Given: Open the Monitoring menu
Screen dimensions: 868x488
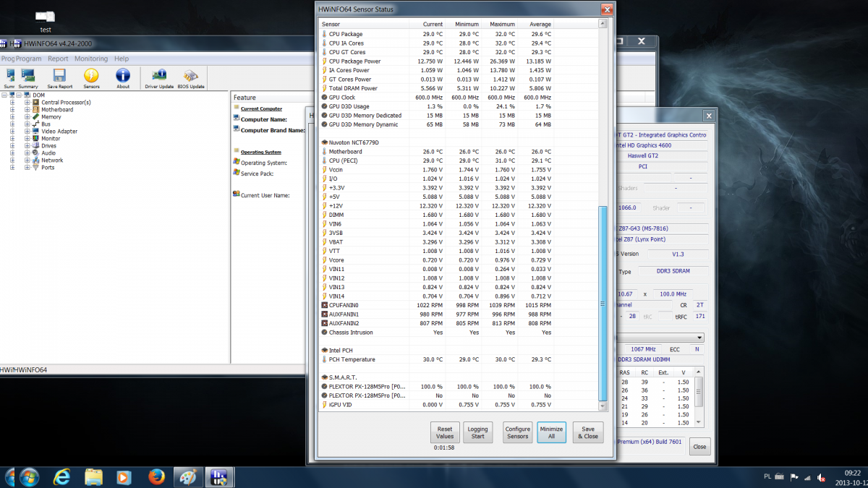Looking at the screenshot, I should 91,59.
